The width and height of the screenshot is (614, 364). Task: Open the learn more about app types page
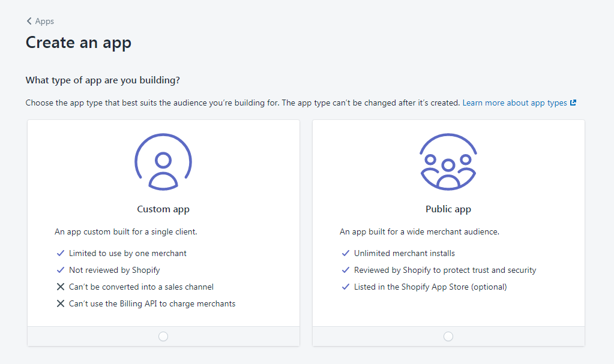513,103
